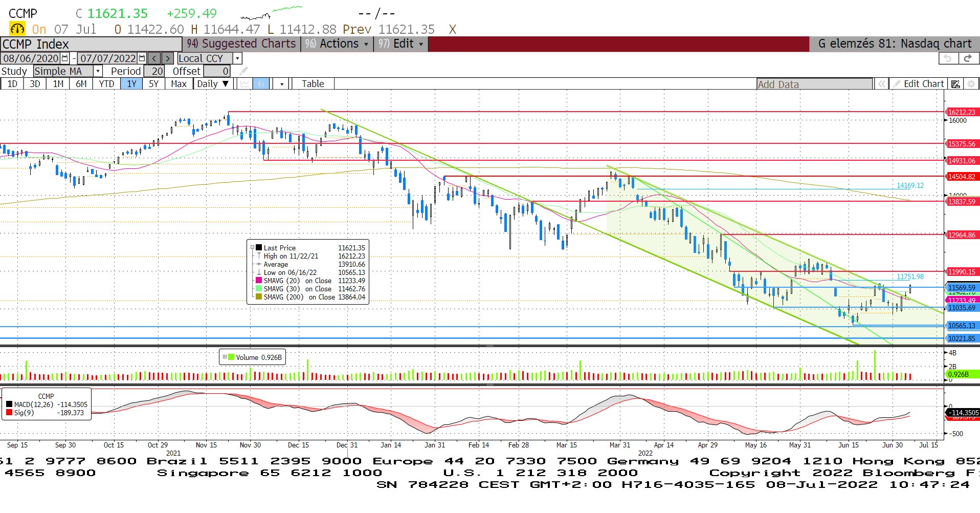Open chart settings gear icon
Viewport: 980px width, 513px height.
pyautogui.click(x=971, y=84)
